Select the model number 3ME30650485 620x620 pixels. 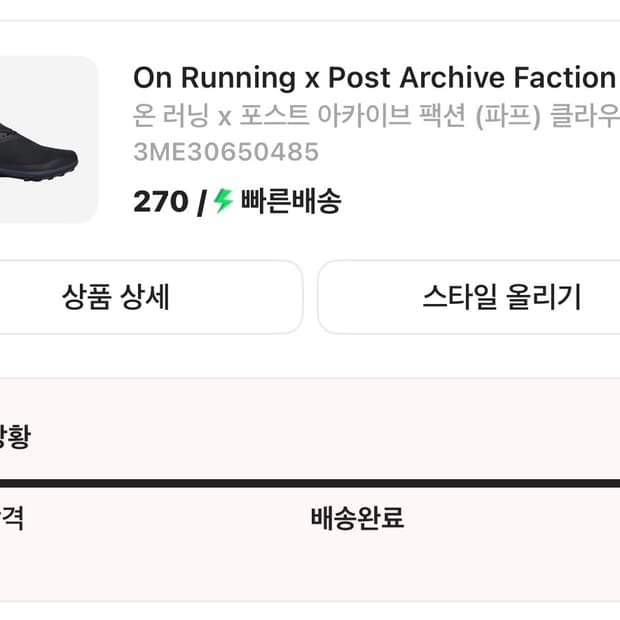coord(226,152)
